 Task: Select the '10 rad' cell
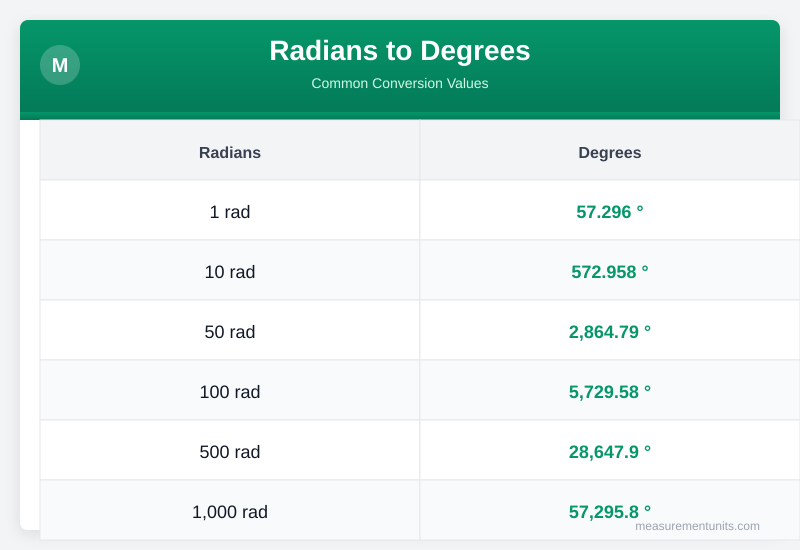[x=230, y=272]
